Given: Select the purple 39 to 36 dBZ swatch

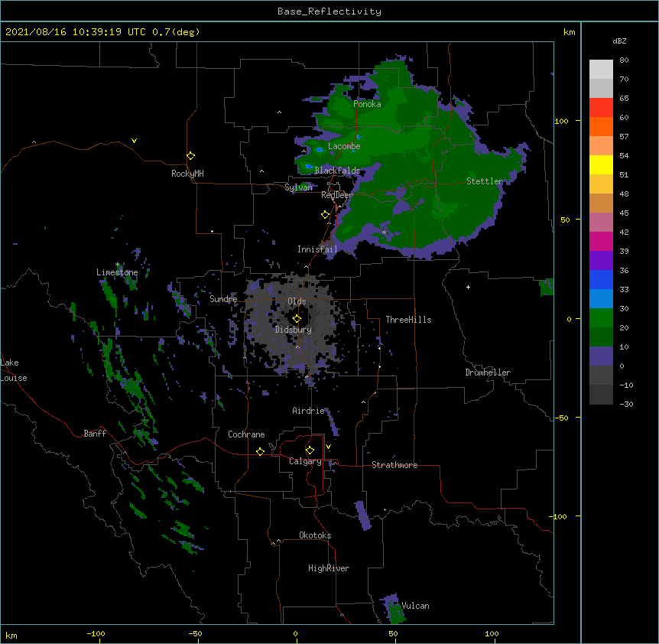Looking at the screenshot, I should tap(601, 261).
